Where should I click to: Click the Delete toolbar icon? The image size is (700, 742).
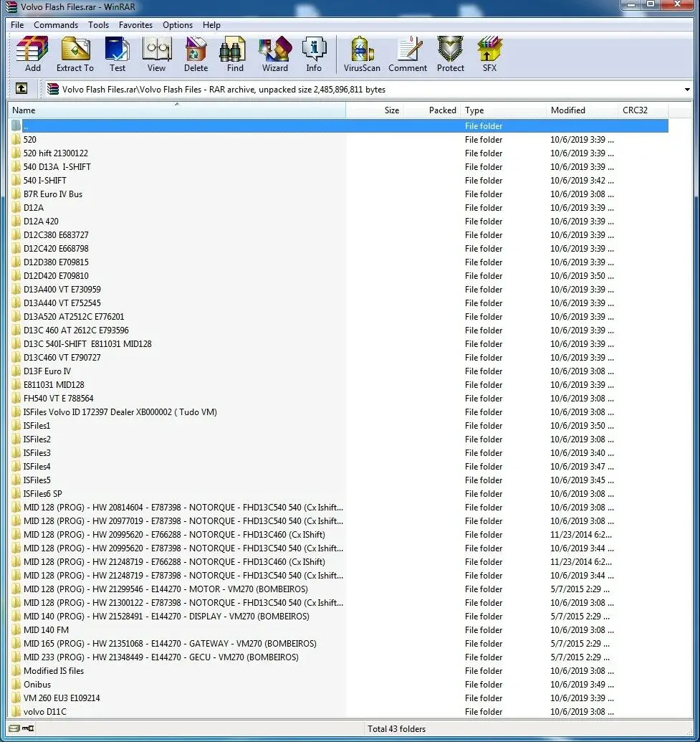point(196,54)
